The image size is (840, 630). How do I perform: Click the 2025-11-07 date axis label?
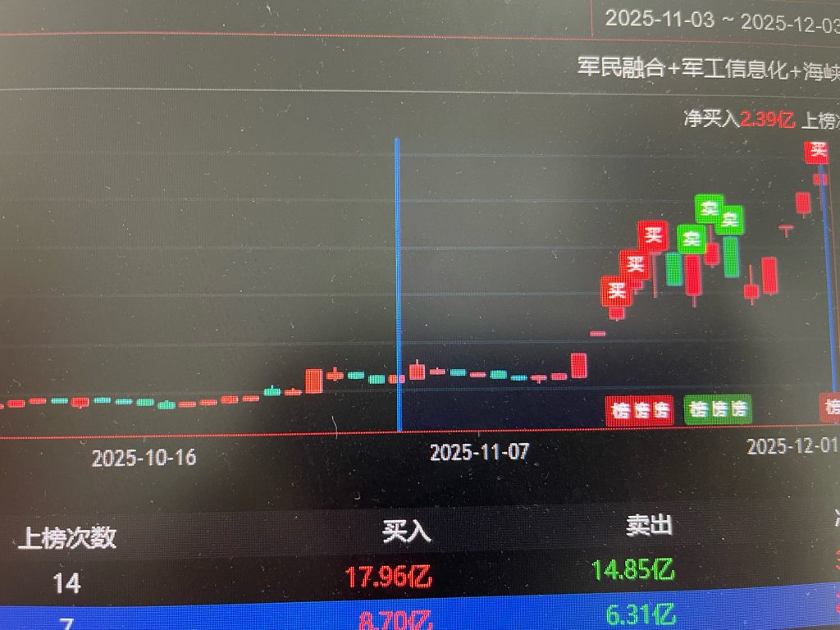coord(479,452)
